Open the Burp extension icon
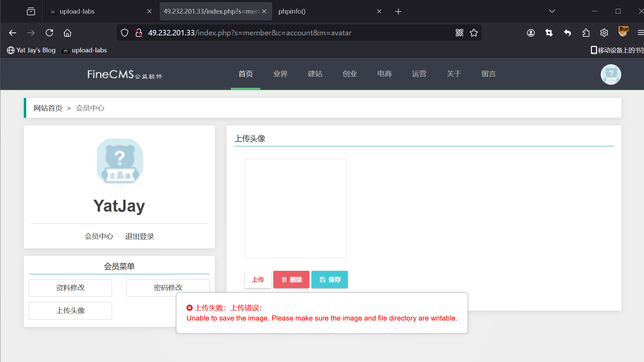This screenshot has width=644, height=362. point(623,32)
